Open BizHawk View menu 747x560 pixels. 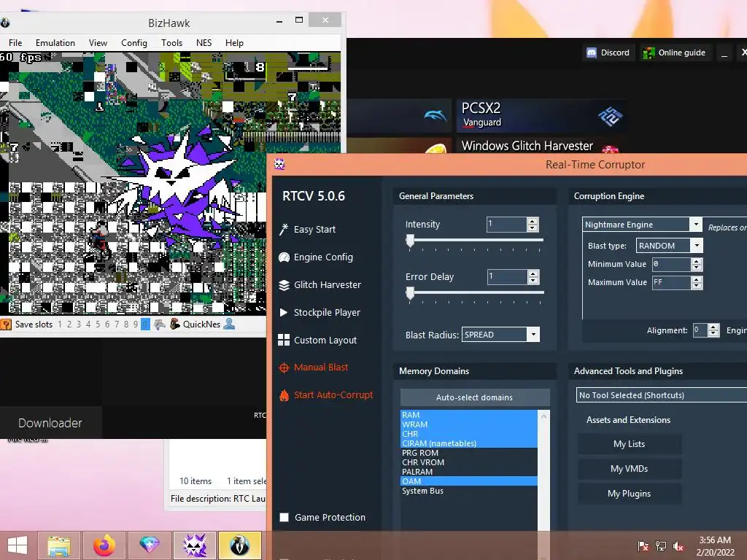tap(98, 43)
